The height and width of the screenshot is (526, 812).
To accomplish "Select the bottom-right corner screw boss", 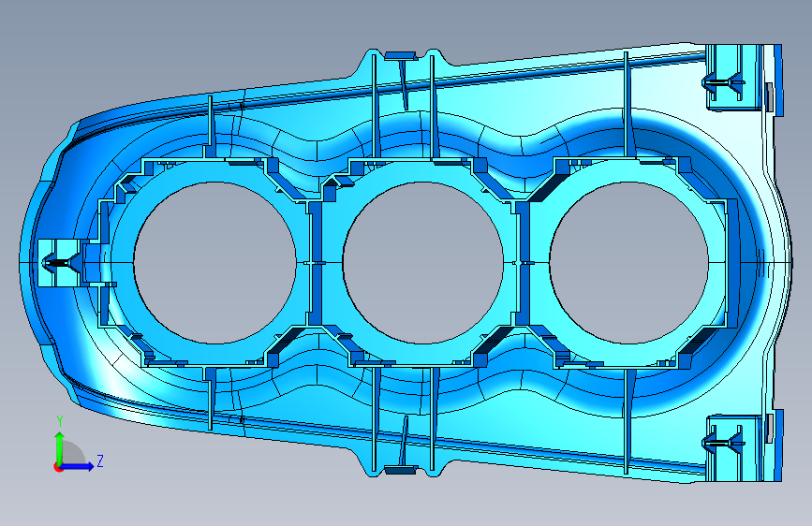I will click(733, 448).
